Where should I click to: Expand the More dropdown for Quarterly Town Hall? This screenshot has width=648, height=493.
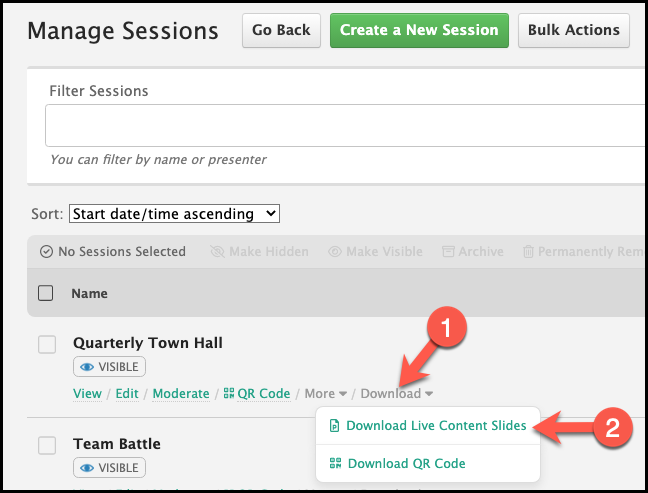click(x=326, y=393)
